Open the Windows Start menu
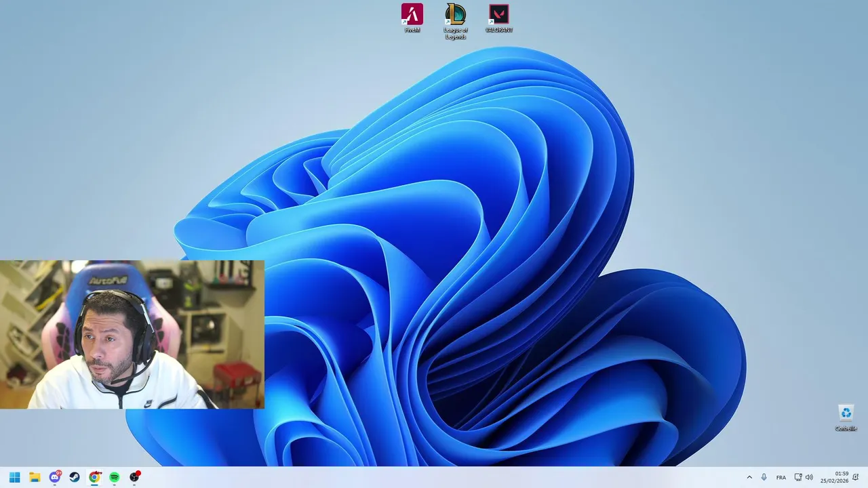This screenshot has height=488, width=868. (14, 477)
